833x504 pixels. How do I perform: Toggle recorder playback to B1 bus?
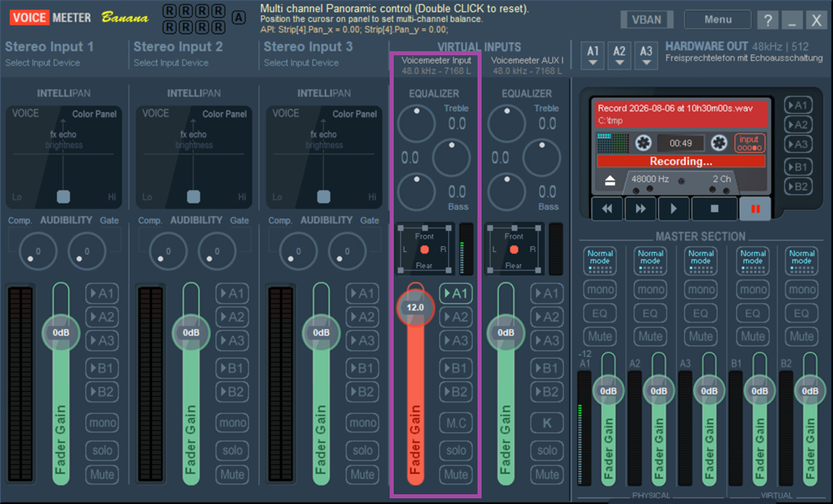(798, 167)
